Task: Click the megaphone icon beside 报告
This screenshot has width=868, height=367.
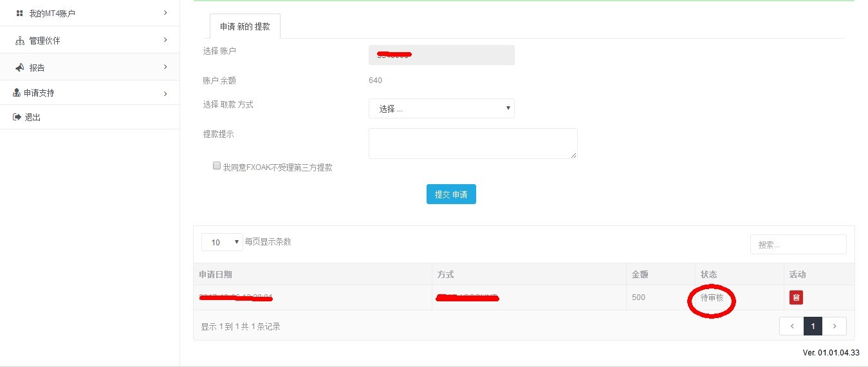Action: (19, 68)
